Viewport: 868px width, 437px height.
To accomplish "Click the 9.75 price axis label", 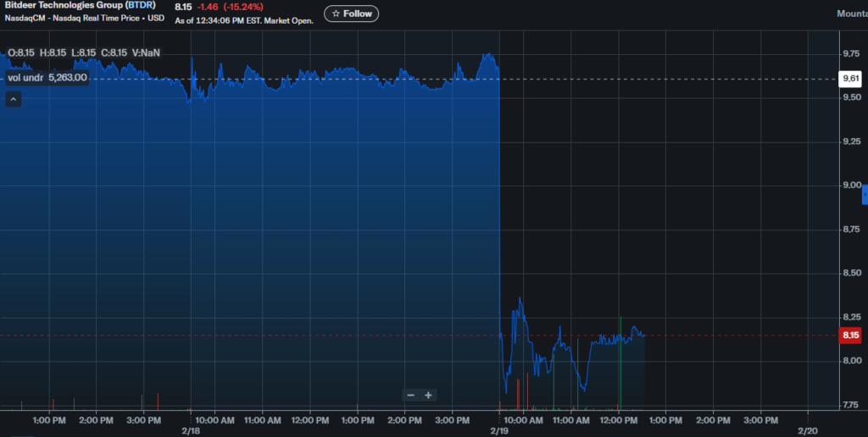I will click(850, 54).
